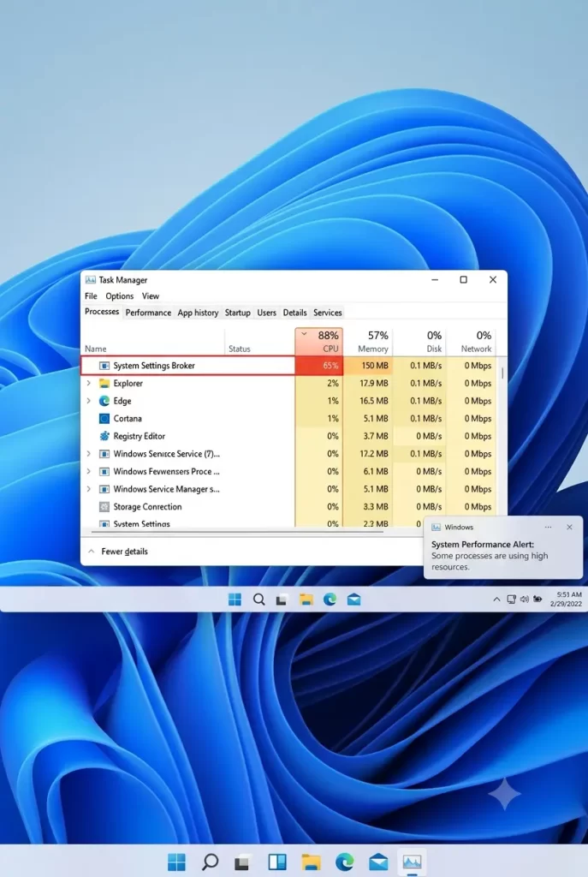Click the Storage Conrection process icon
588x877 pixels.
point(104,507)
